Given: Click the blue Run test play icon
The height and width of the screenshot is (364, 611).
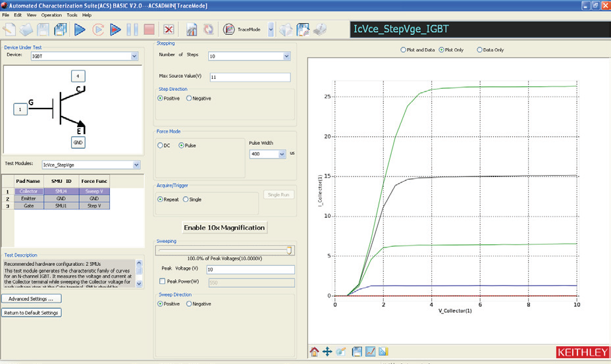Looking at the screenshot, I should coord(80,30).
